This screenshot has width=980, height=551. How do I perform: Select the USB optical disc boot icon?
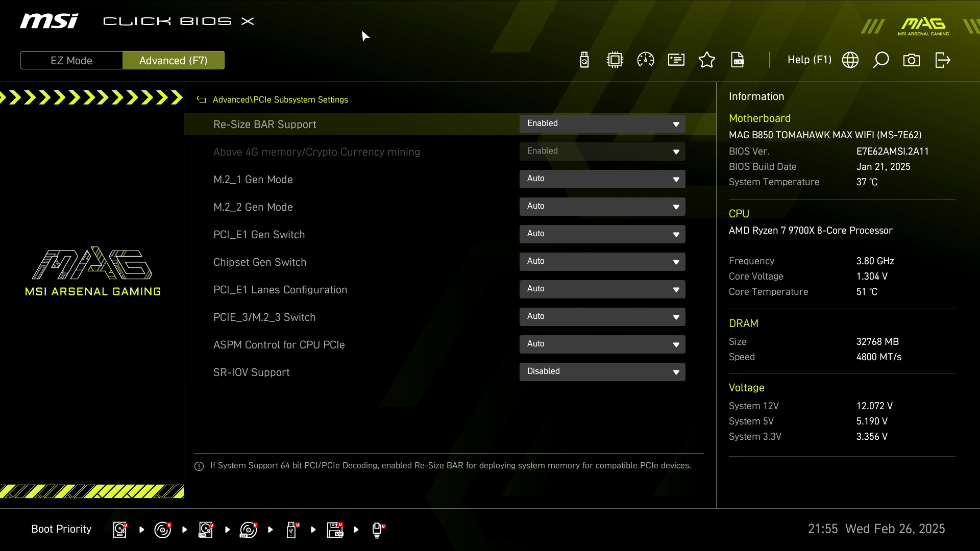[249, 530]
